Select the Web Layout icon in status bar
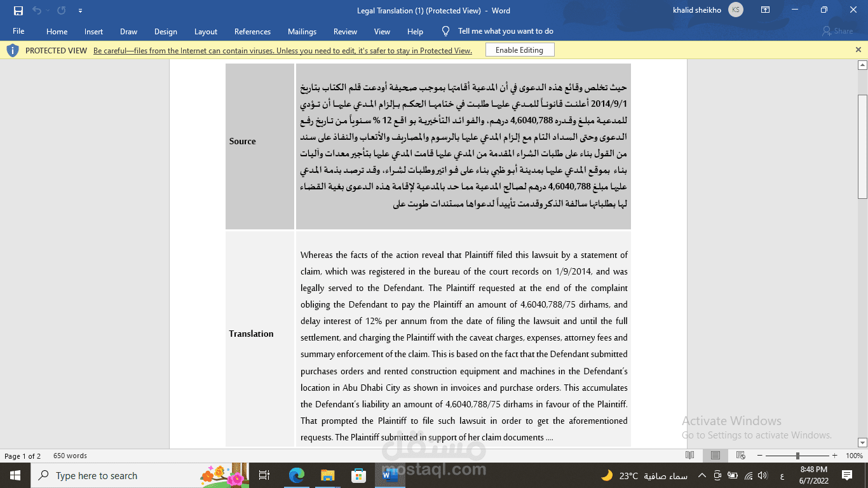 (740, 455)
